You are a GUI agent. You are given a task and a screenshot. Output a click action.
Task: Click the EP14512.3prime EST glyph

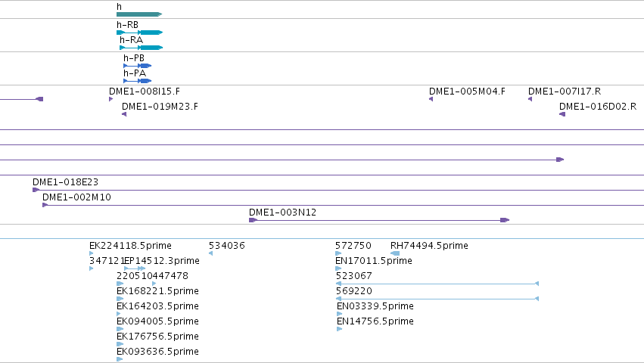tap(135, 268)
